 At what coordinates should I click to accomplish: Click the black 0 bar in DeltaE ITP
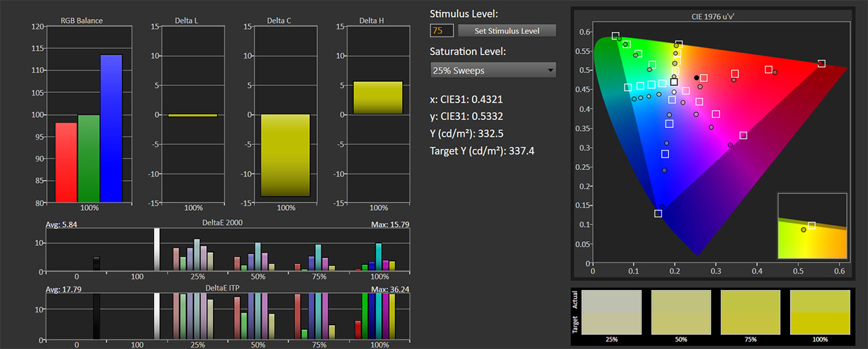pyautogui.click(x=97, y=316)
